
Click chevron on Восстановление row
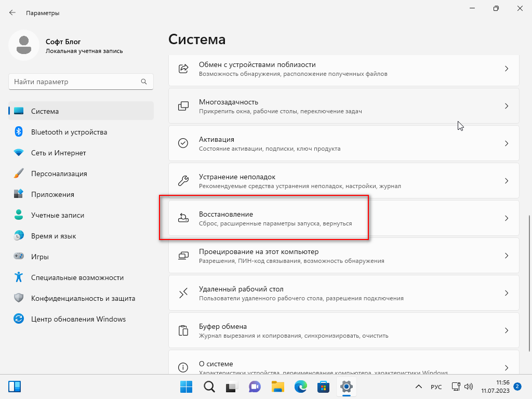point(506,218)
